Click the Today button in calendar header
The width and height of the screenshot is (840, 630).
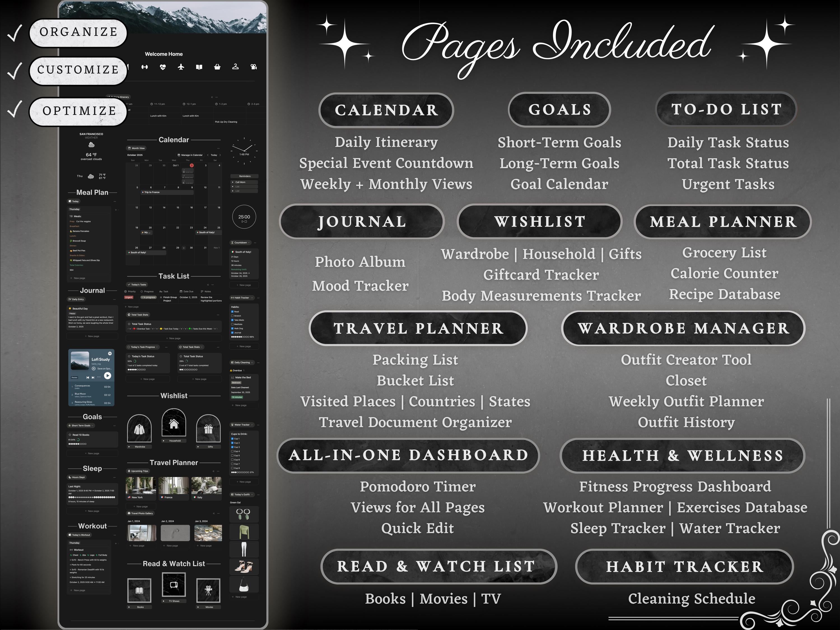pyautogui.click(x=214, y=155)
